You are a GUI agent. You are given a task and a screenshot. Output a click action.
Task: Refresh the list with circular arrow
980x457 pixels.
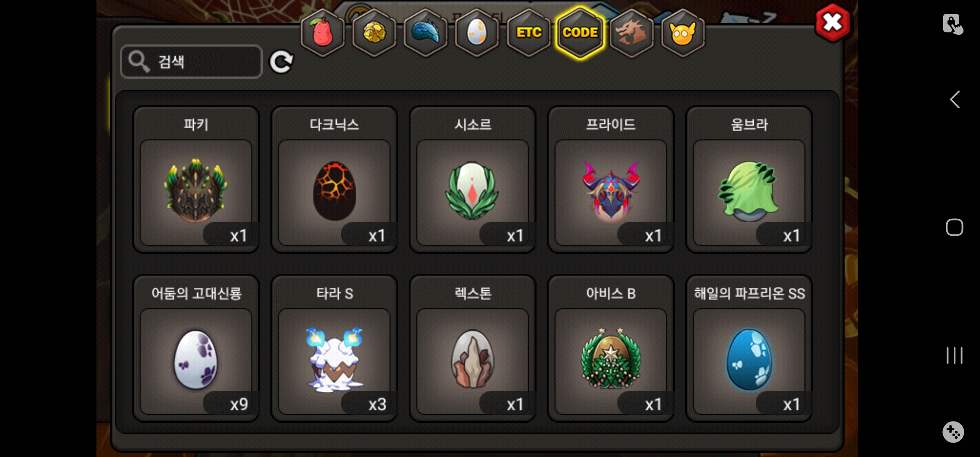pos(281,62)
